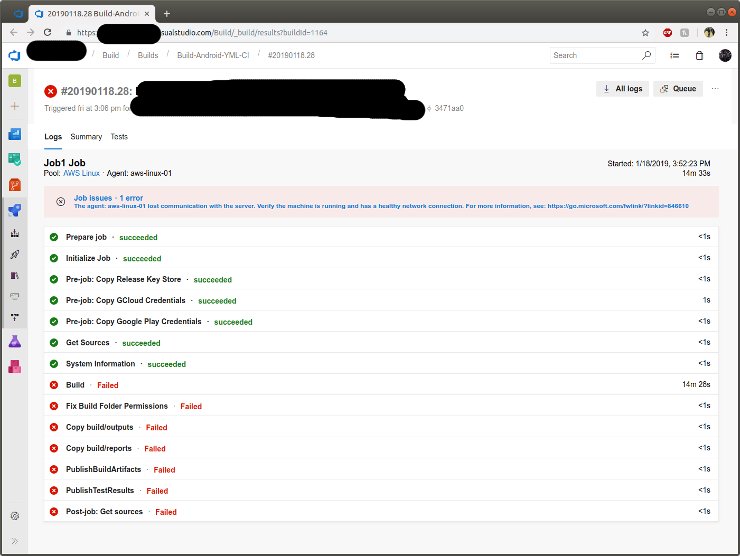The image size is (740, 556).
Task: Open Overview hub in sidebar
Action: coord(15,134)
